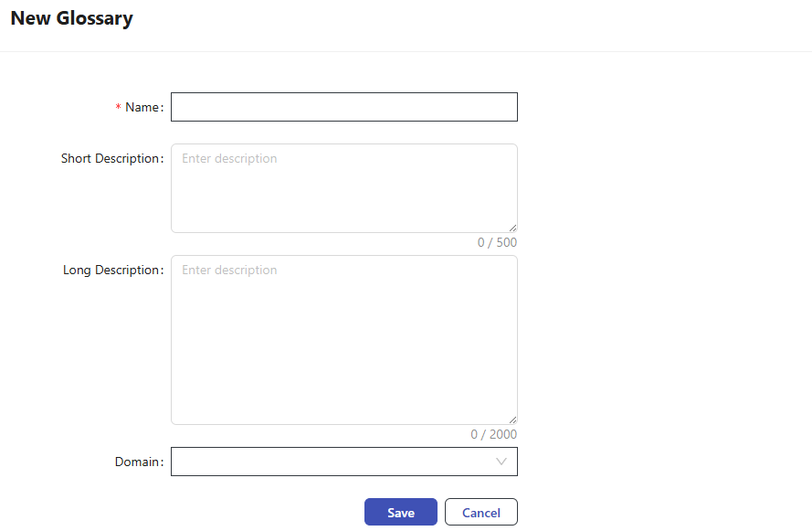This screenshot has height=531, width=812.
Task: Click the New Glossary page heading
Action: [71, 18]
